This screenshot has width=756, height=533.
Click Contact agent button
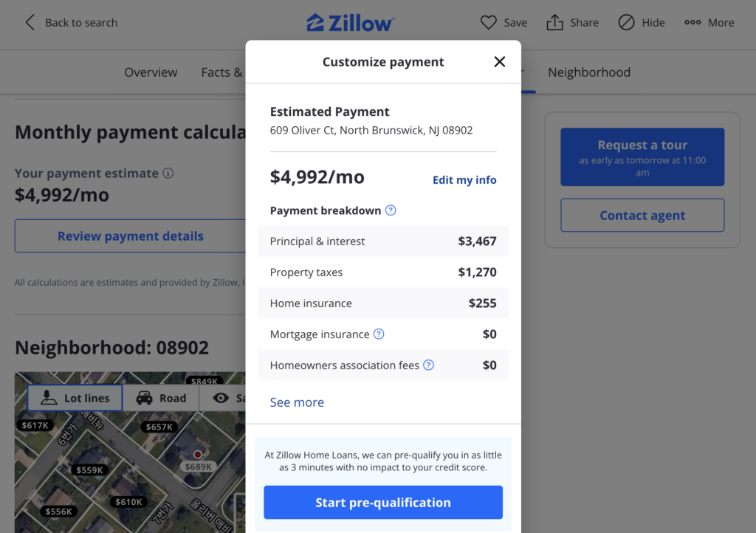coord(642,216)
